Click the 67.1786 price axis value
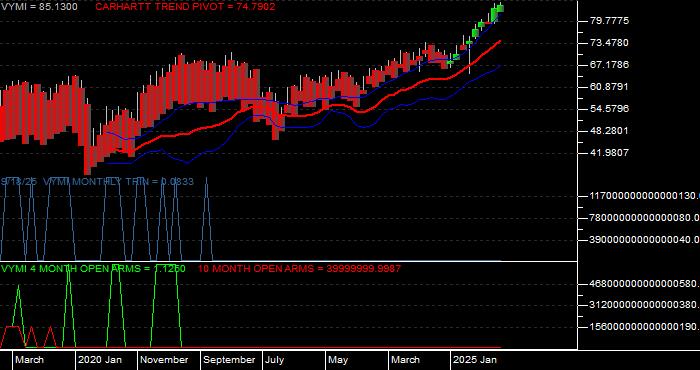This screenshot has width=700, height=370. pyautogui.click(x=610, y=65)
